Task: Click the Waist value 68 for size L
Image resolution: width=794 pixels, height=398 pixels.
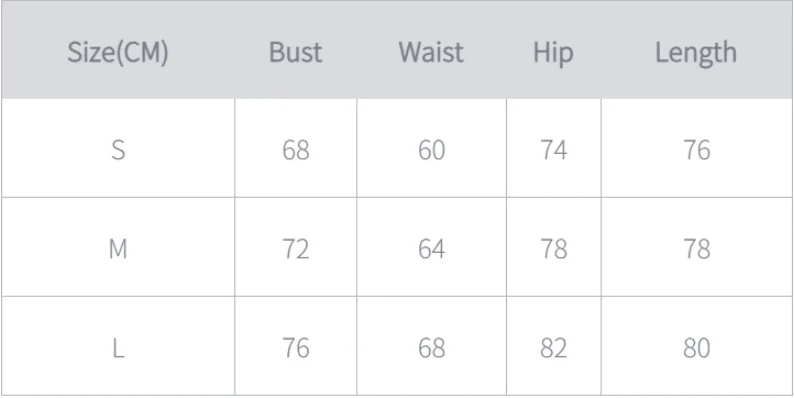Action: (431, 348)
